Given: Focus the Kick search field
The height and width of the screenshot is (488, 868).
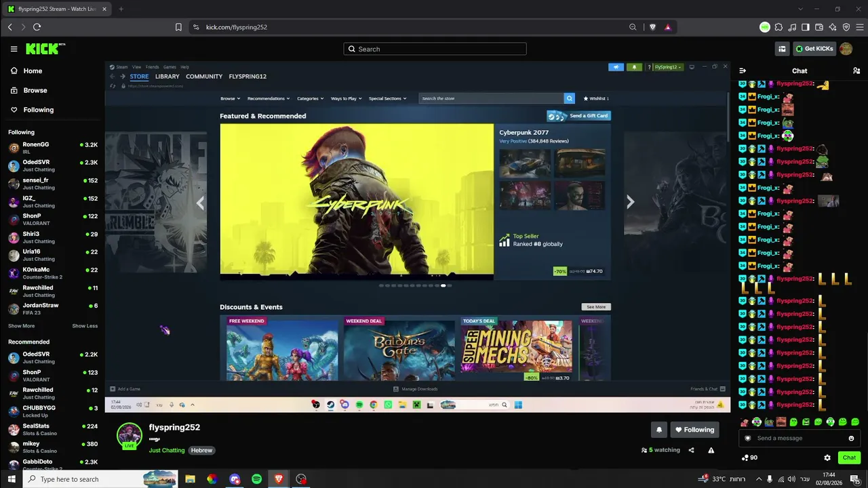Looking at the screenshot, I should pyautogui.click(x=435, y=49).
